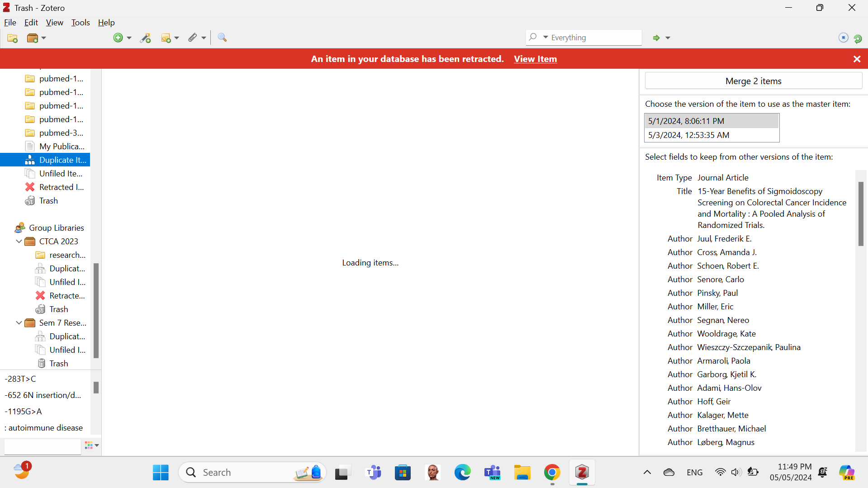Screen dimensions: 868x488
Task: Click author Juul, Frederik E.
Action: pyautogui.click(x=724, y=238)
